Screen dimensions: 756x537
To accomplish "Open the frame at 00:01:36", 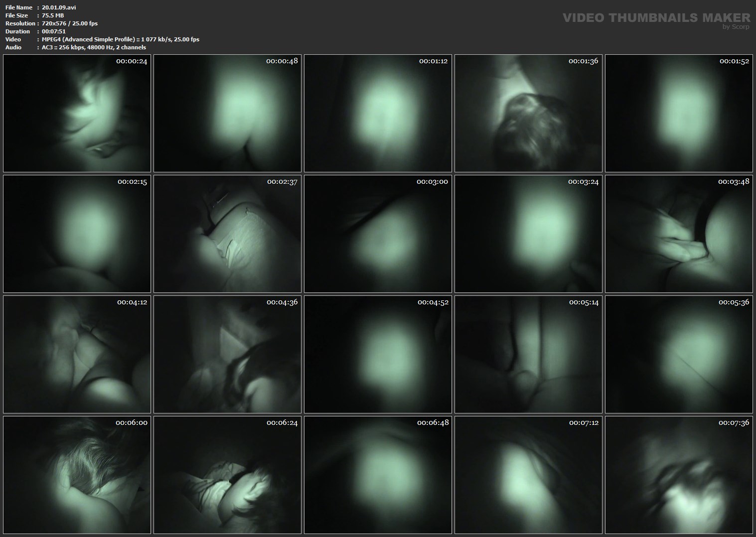I will point(528,113).
